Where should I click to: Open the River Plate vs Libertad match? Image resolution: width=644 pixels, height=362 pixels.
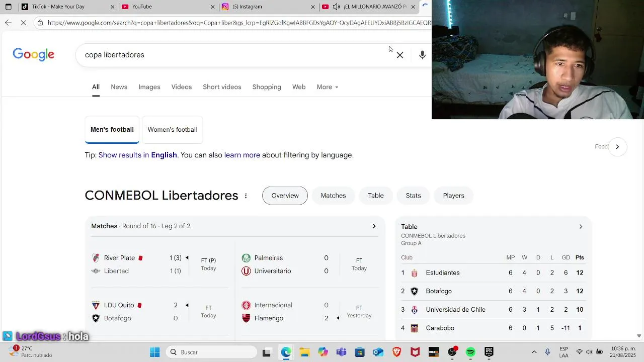pyautogui.click(x=160, y=264)
